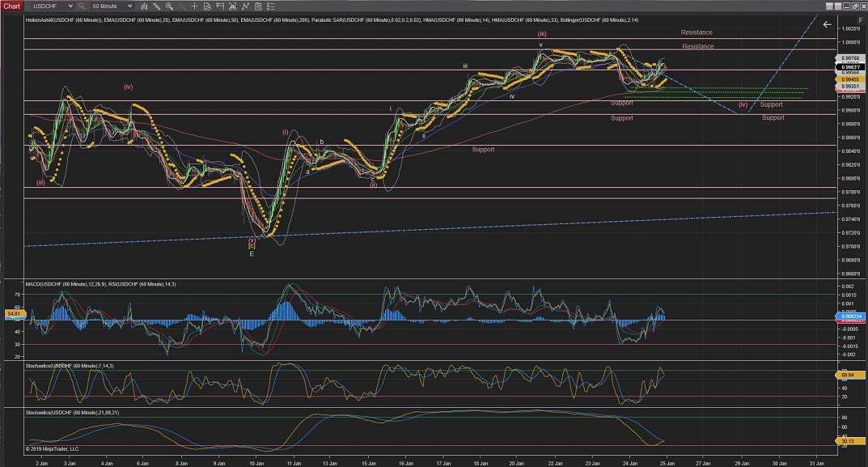Screen dimensions: 868x467
Task: Click the top price marker 0.99768
Action: click(x=849, y=57)
